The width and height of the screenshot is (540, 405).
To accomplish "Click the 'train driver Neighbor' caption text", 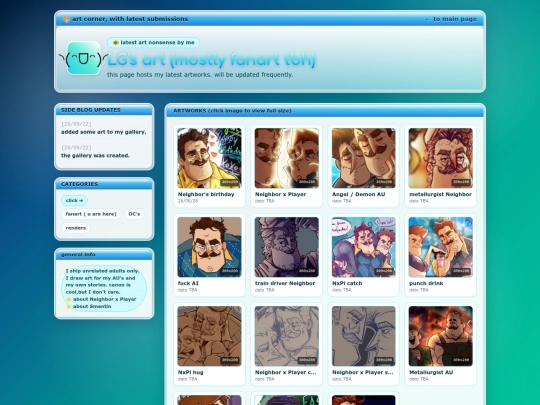I will [285, 283].
